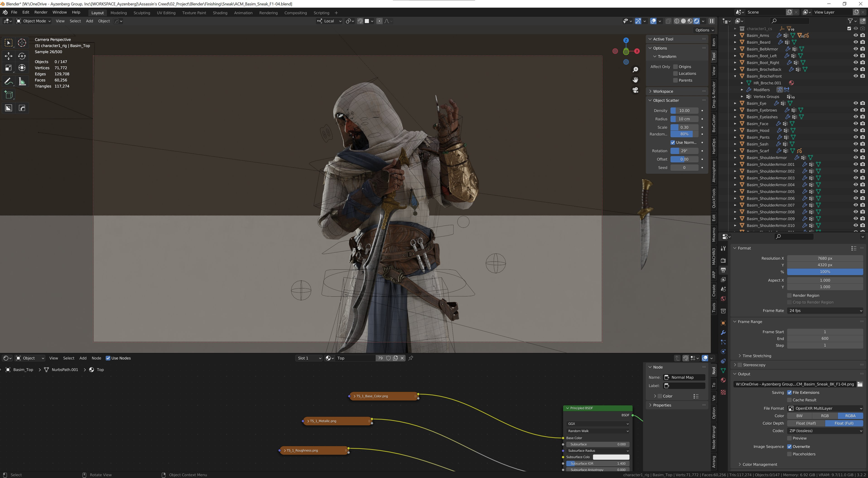Select the Annotate pencil tool
This screenshot has width=868, height=478.
tap(8, 81)
